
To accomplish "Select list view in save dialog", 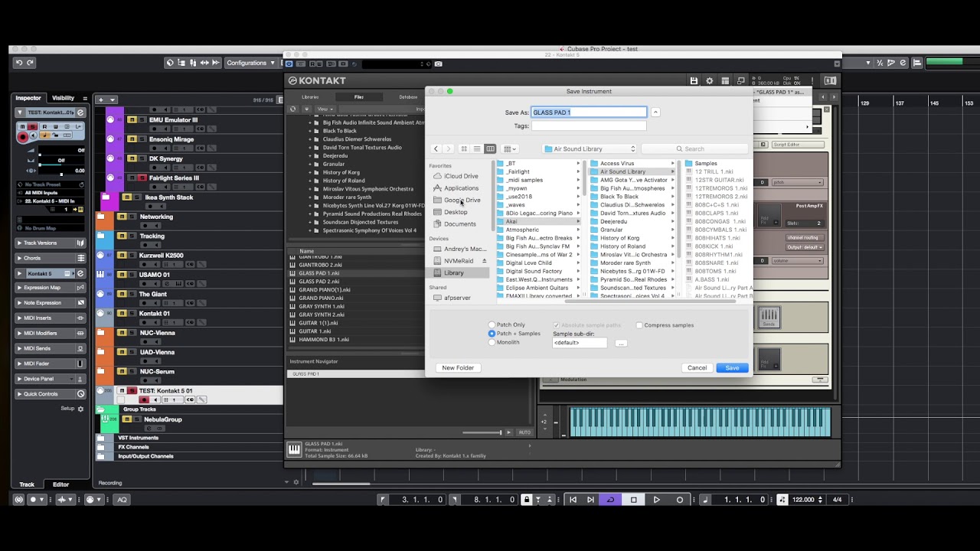I will [x=476, y=148].
